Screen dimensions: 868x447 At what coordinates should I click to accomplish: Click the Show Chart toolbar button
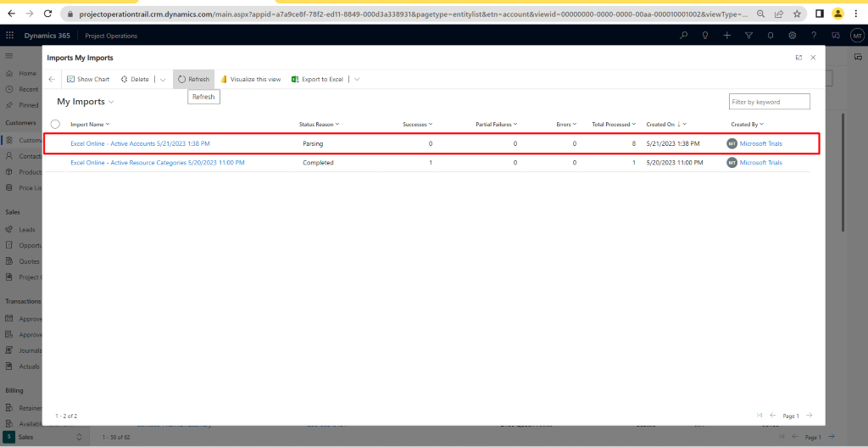click(88, 79)
